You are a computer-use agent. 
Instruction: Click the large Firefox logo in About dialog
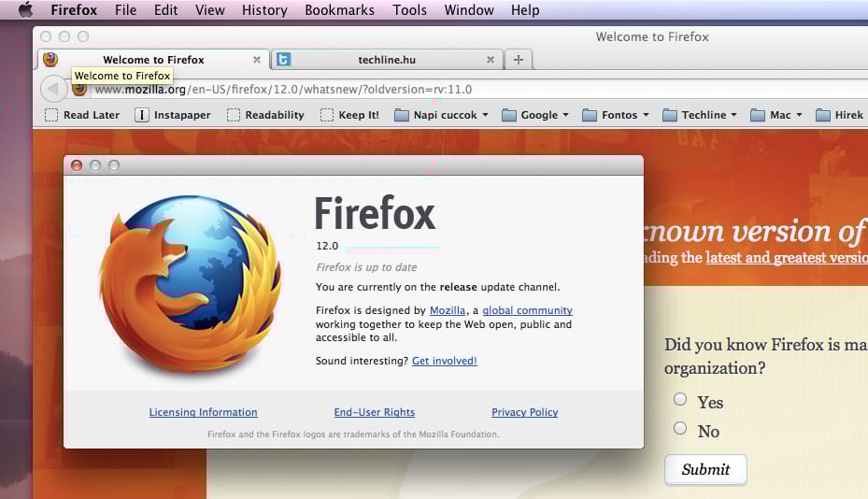tap(191, 284)
